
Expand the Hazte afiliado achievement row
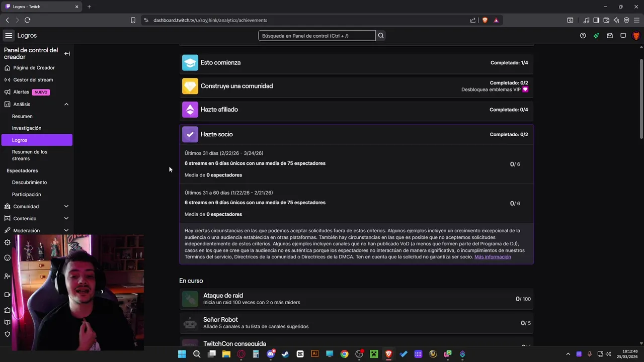click(x=356, y=110)
